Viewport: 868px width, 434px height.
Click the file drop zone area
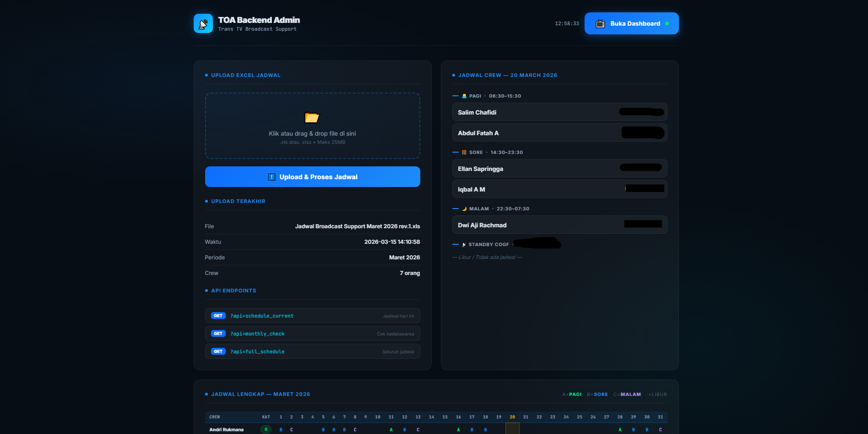click(x=312, y=126)
